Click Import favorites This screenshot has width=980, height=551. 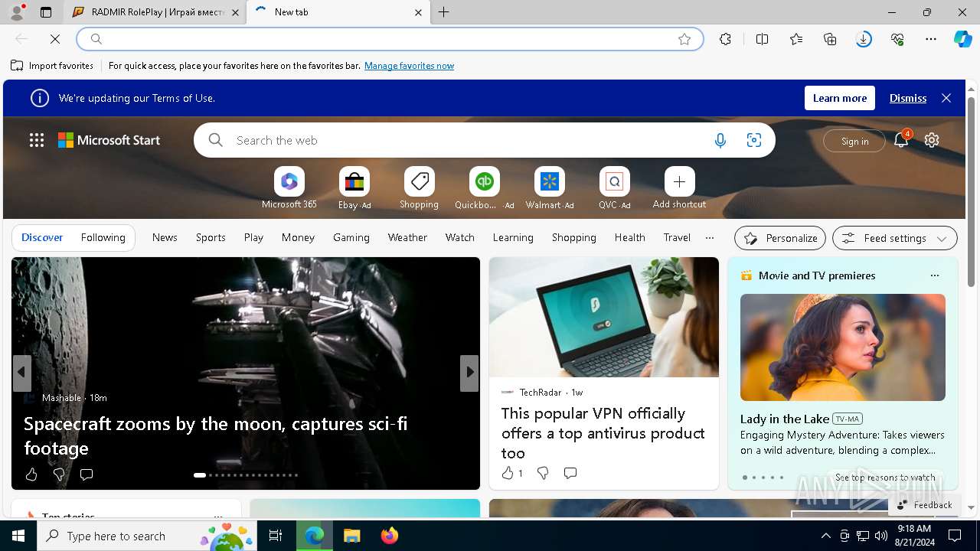pos(52,66)
